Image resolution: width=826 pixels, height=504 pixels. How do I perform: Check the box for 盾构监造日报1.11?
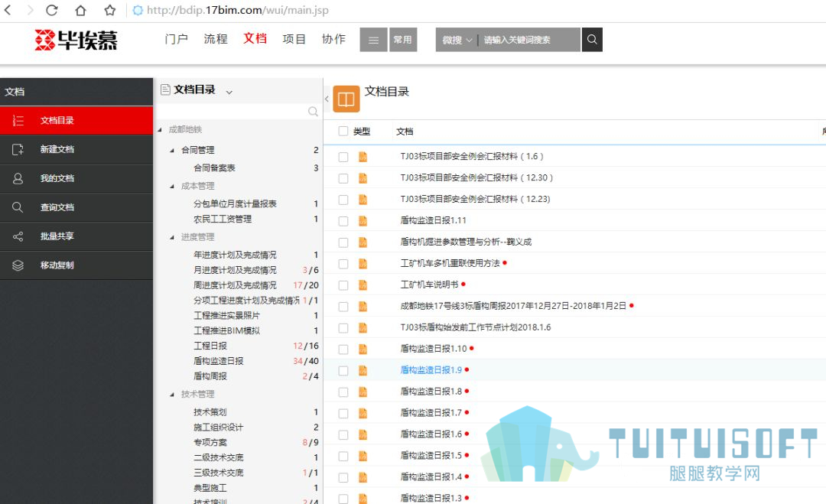pos(343,221)
